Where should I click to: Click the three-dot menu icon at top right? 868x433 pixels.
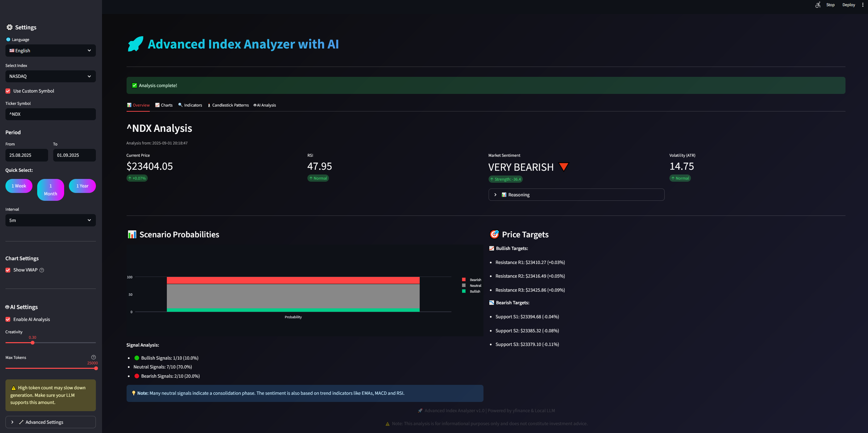[x=863, y=5]
